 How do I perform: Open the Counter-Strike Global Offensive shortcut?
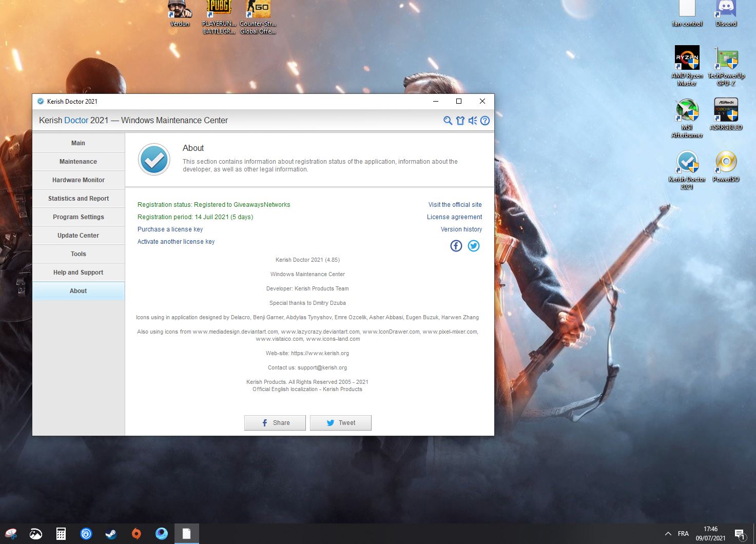click(x=258, y=17)
